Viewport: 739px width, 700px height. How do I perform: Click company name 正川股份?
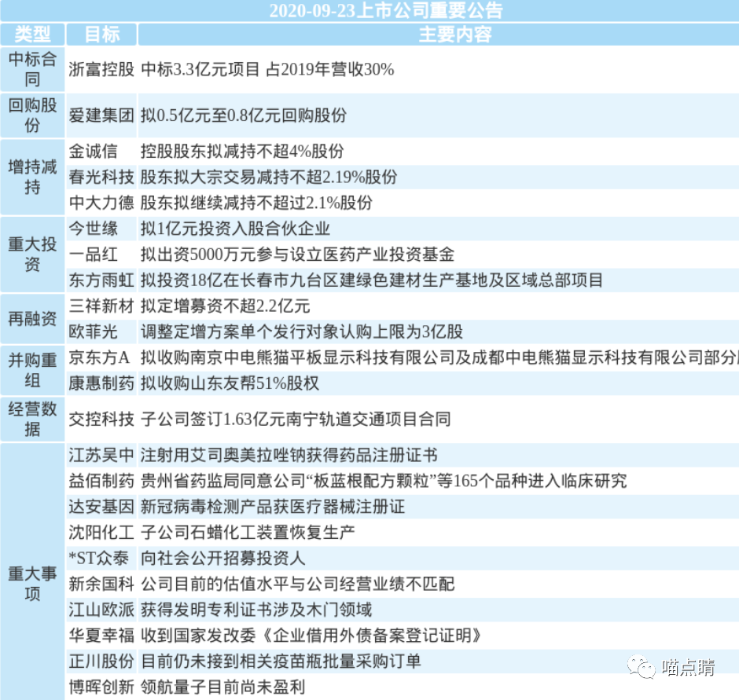coord(101,662)
